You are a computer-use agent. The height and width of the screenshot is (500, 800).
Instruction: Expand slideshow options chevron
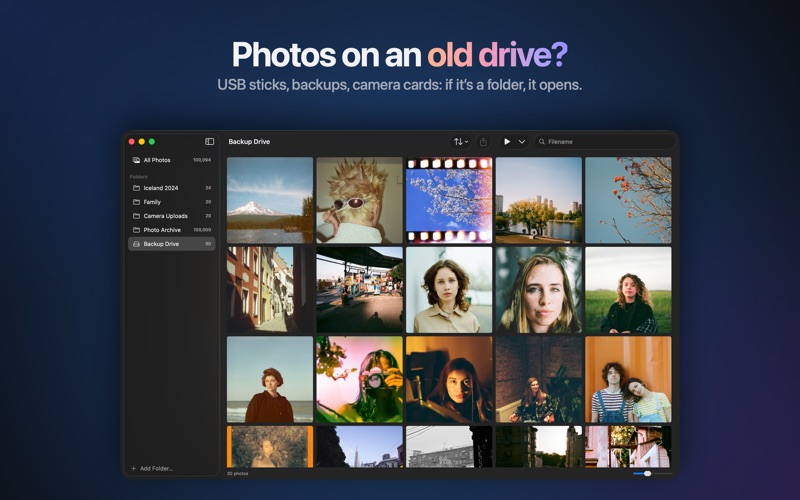pyautogui.click(x=522, y=142)
